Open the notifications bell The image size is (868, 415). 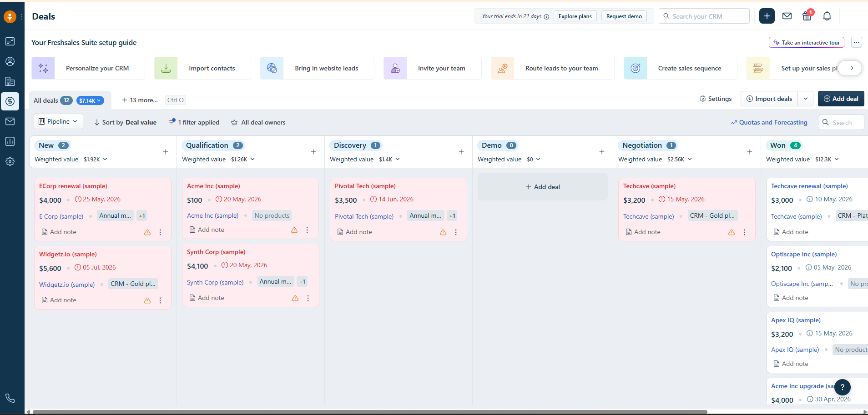[827, 16]
